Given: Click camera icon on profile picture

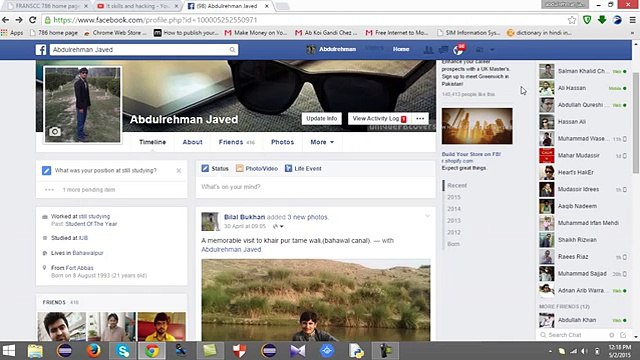Looking at the screenshot, I should coord(55,131).
